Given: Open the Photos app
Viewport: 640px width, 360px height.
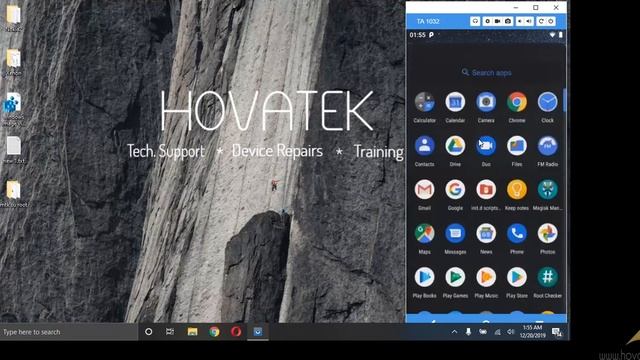Looking at the screenshot, I should point(547,233).
